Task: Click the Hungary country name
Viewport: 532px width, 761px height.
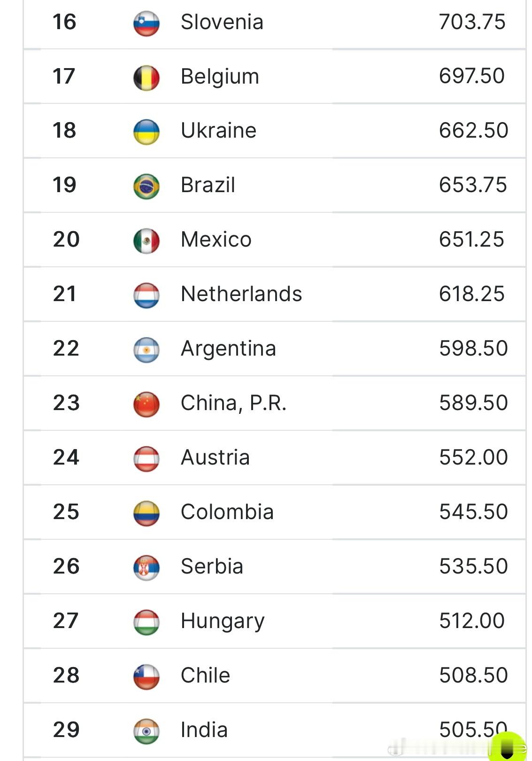Action: pos(223,621)
